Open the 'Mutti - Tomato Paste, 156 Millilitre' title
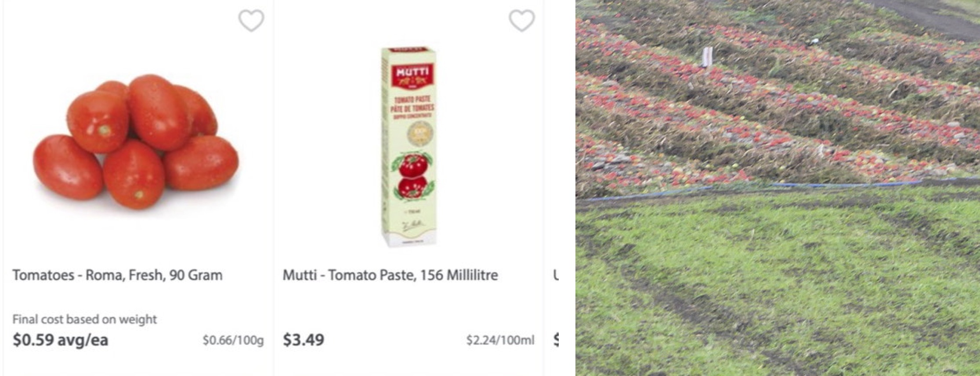 390,275
